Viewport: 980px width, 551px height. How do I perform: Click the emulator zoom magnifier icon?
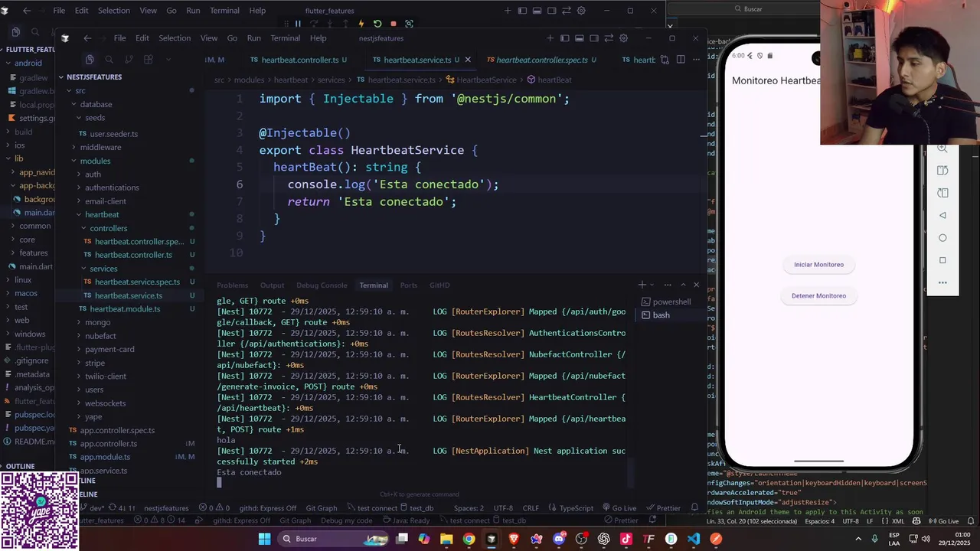[x=942, y=148]
